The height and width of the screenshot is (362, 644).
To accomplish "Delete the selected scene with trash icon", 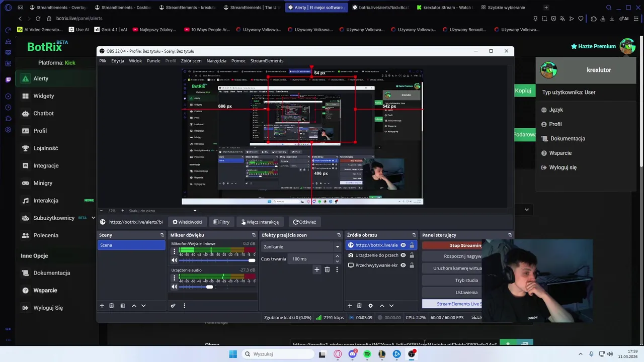I will point(112,306).
